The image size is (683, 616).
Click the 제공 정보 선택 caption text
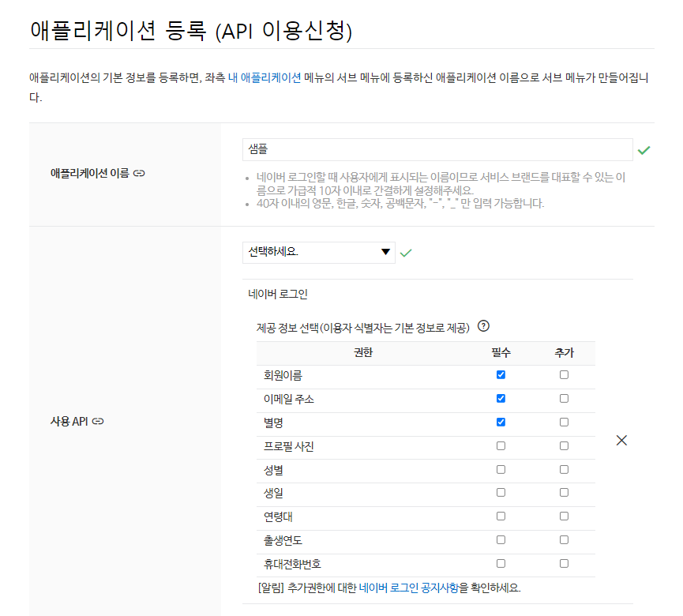click(x=363, y=328)
